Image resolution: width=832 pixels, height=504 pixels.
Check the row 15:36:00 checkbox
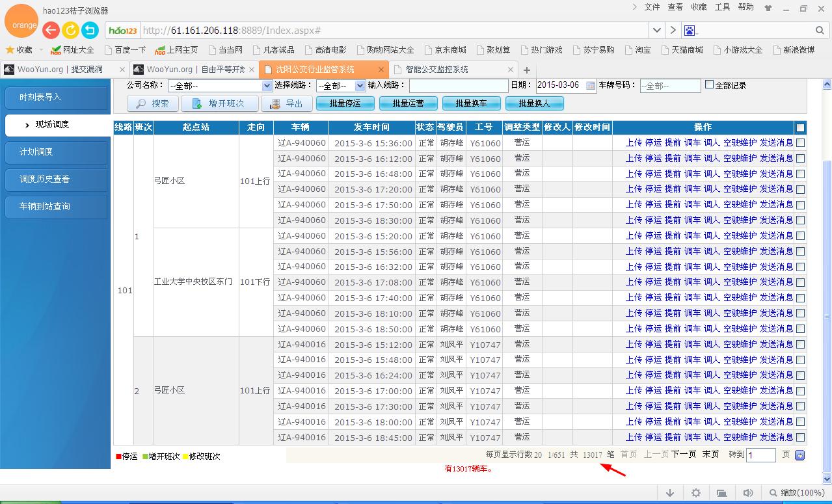click(800, 142)
